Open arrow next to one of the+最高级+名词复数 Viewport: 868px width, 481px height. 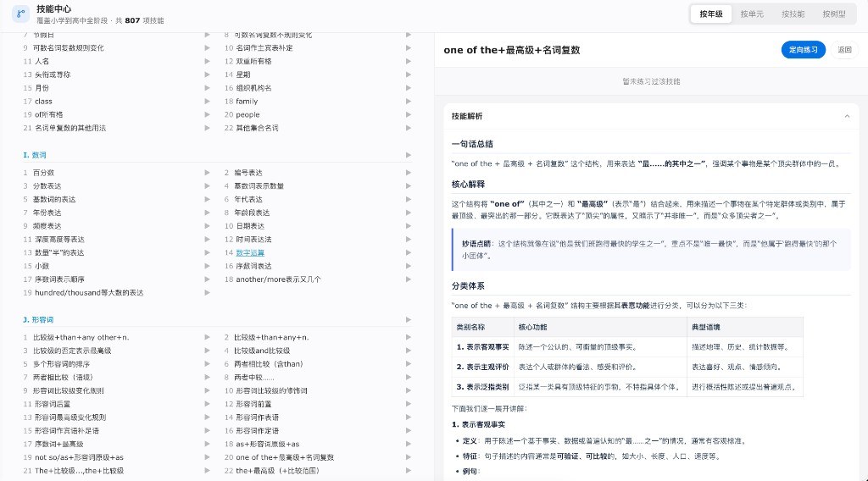[x=409, y=457]
